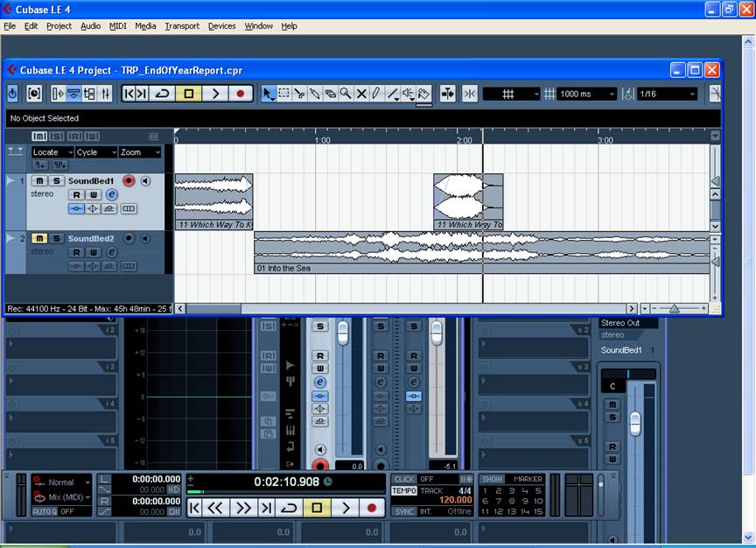Click Stop in the project window toolbar
This screenshot has width=756, height=548.
[x=189, y=94]
